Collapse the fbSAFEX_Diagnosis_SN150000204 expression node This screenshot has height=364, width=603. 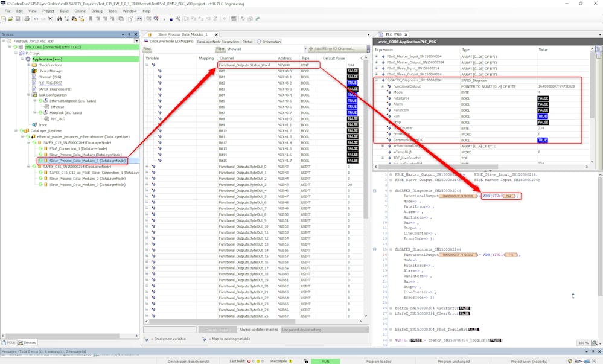point(377,80)
